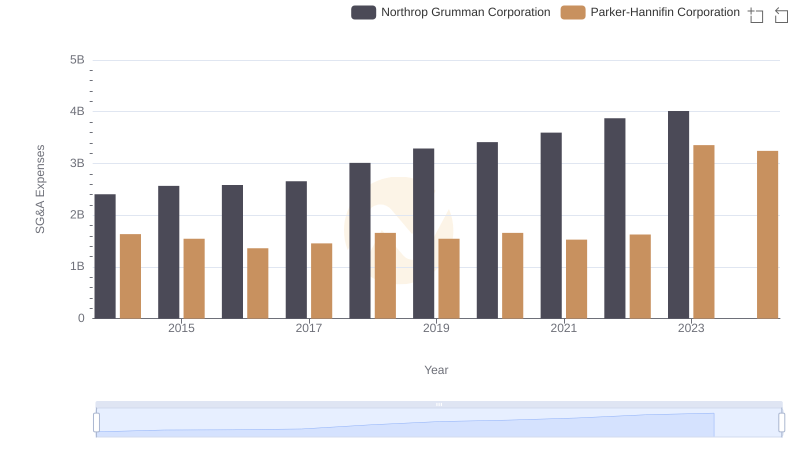
Task: Click the 2023 x-axis label
Action: pos(691,328)
